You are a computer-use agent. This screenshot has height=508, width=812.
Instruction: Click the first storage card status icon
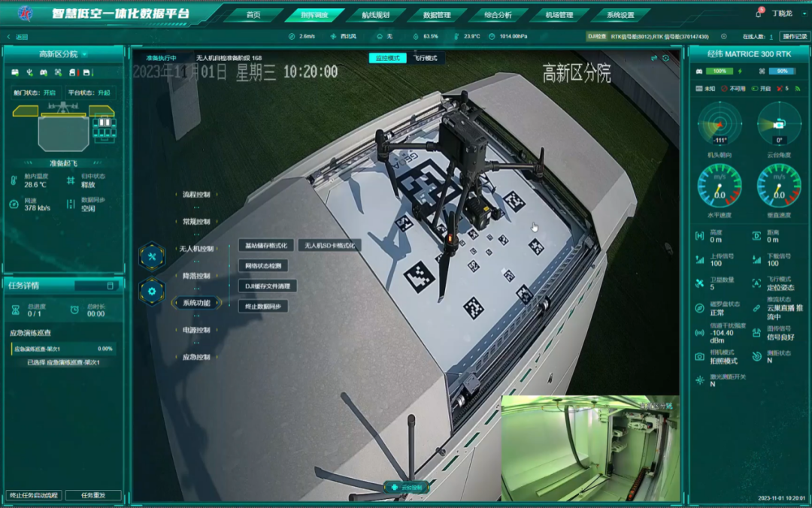(74, 72)
